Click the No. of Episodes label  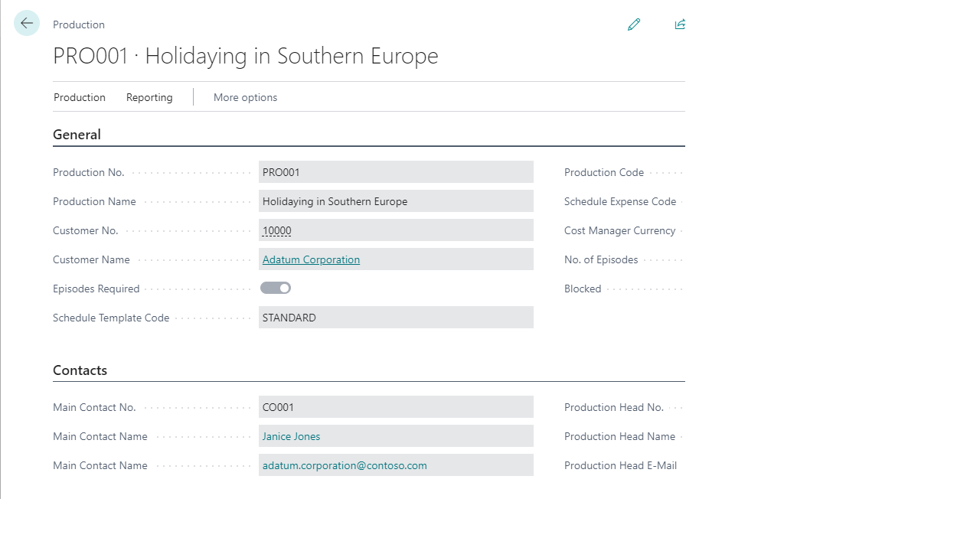pos(601,259)
